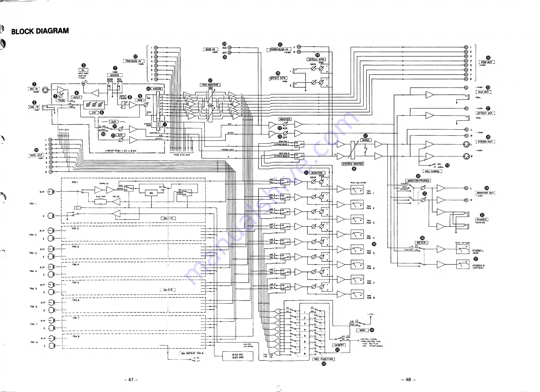Screen dimensions: 540x392
Task: Click the REC FUNCTION label
Action: pyautogui.click(x=323, y=359)
